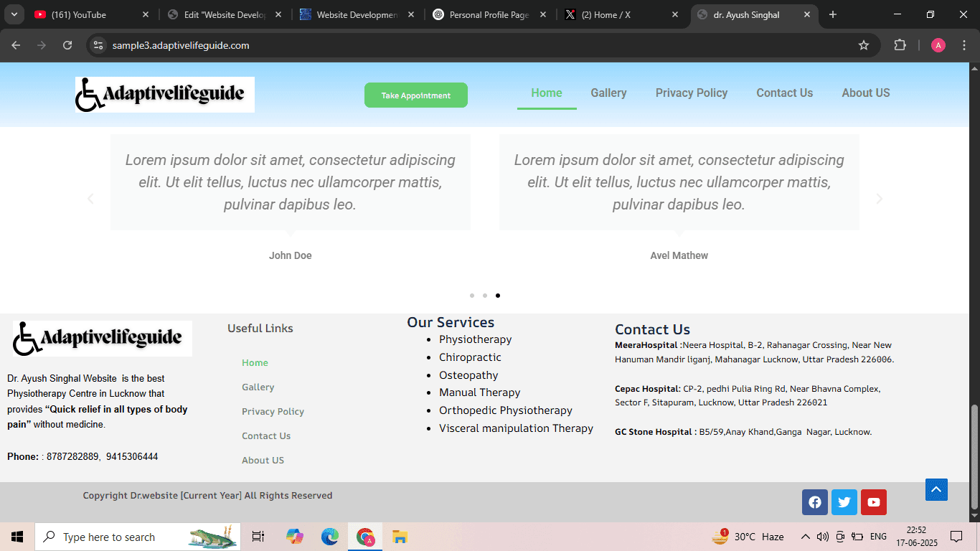Advance testimonials with the right chevron

click(x=879, y=199)
